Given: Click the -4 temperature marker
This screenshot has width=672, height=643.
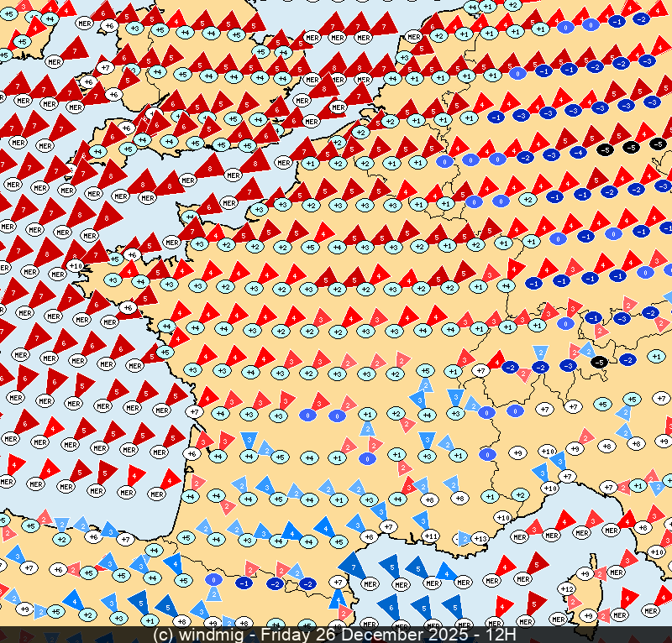Looking at the screenshot, I should point(578,152).
